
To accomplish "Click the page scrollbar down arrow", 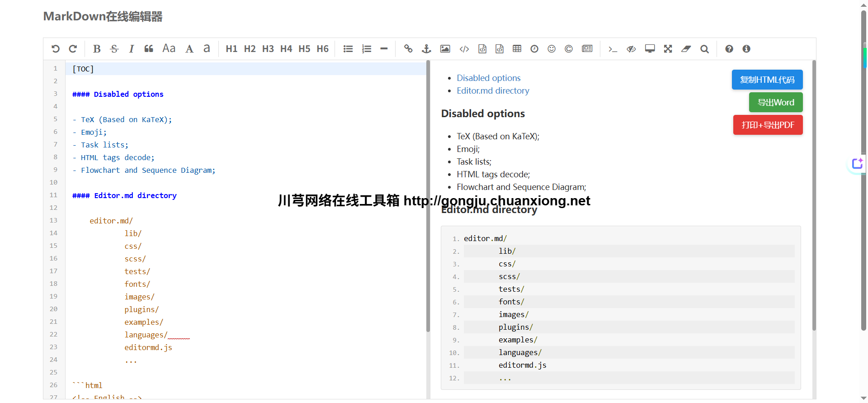I will tap(864, 398).
